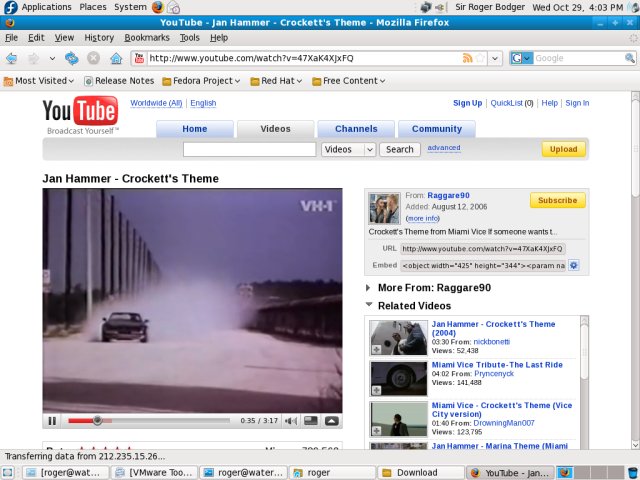The height and width of the screenshot is (480, 640).
Task: Expand the Free Content bookmarks folder
Action: (x=349, y=81)
